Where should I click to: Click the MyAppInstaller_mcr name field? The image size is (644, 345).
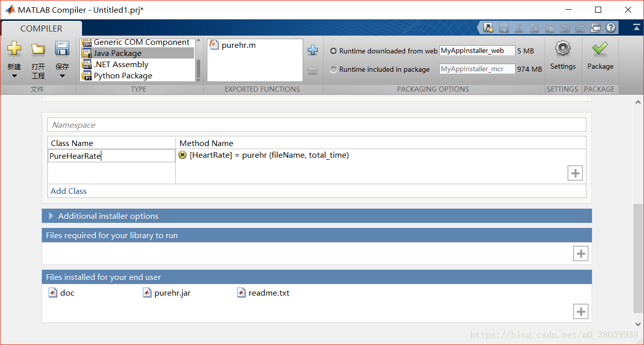click(x=477, y=69)
